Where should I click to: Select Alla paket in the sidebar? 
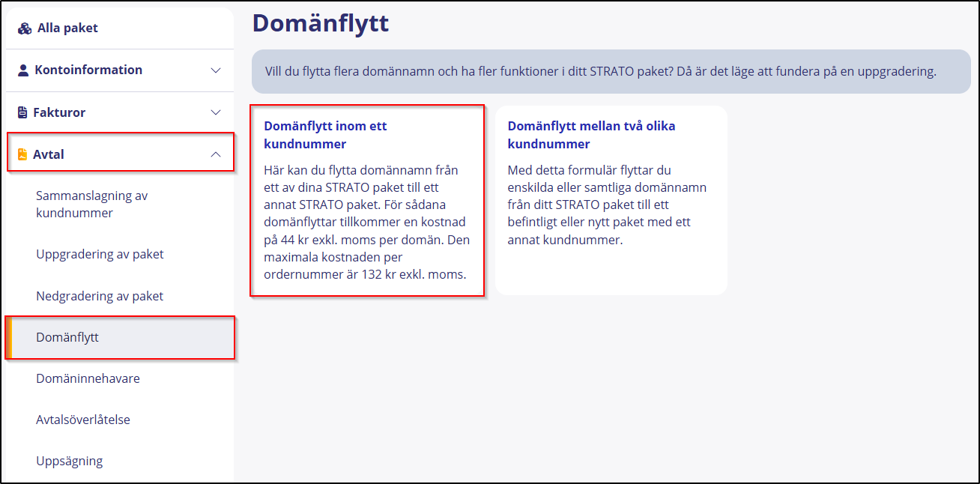pos(66,27)
